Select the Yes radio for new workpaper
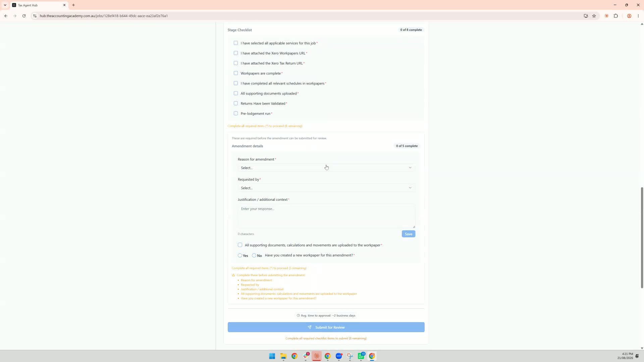644x362 pixels. (240, 255)
